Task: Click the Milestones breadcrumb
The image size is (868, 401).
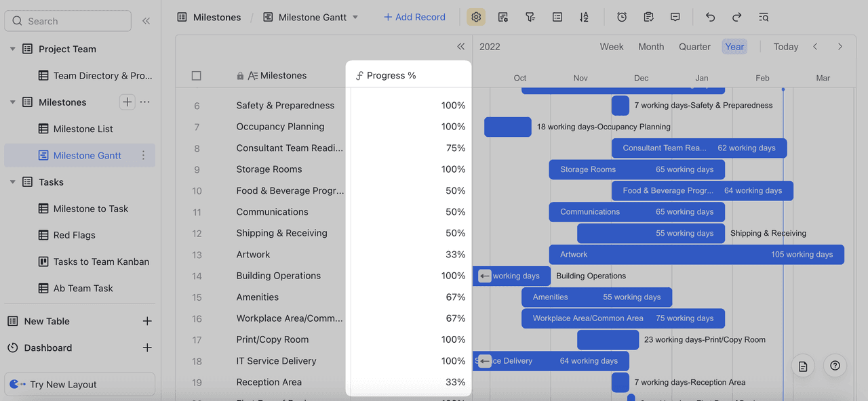Action: pos(209,17)
